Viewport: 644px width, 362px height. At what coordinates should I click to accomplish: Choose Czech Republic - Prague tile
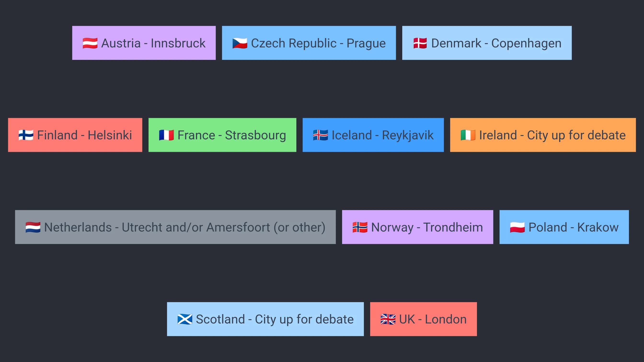pos(309,43)
